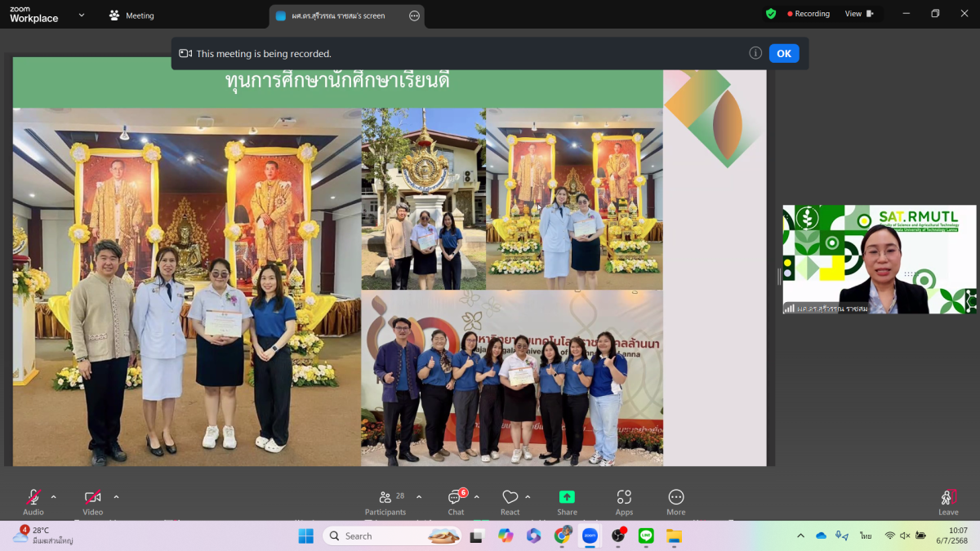The image size is (980, 551).
Task: Open the clock and date calendar
Action: pos(953,535)
